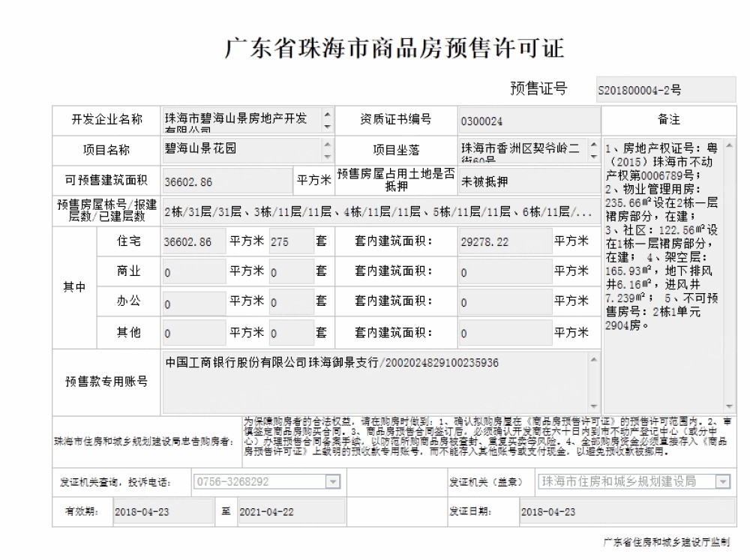This screenshot has height=560, width=750.
Task: Click scroll-up arrow in 项目名称 field
Action: pyautogui.click(x=328, y=144)
